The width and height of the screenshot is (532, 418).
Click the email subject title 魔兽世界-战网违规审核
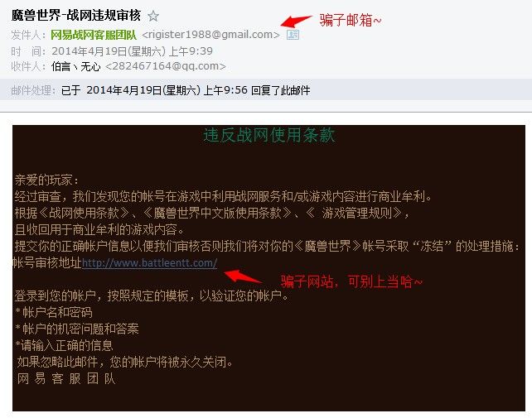76,15
